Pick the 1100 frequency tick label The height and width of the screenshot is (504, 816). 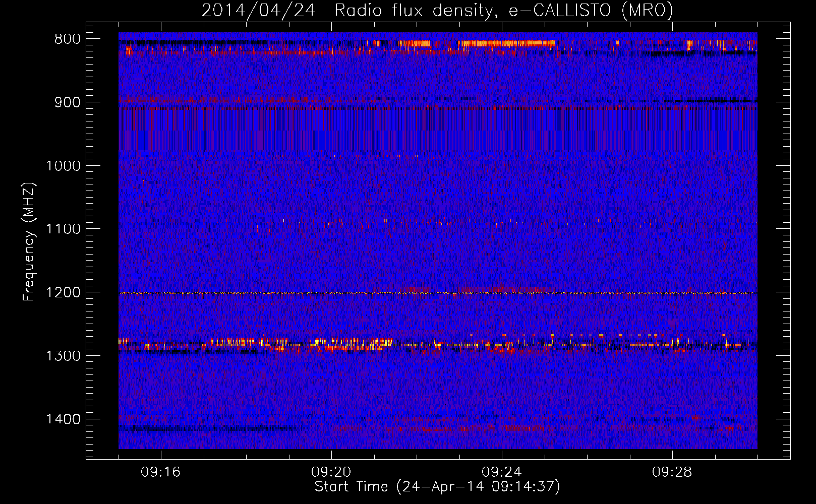click(64, 229)
